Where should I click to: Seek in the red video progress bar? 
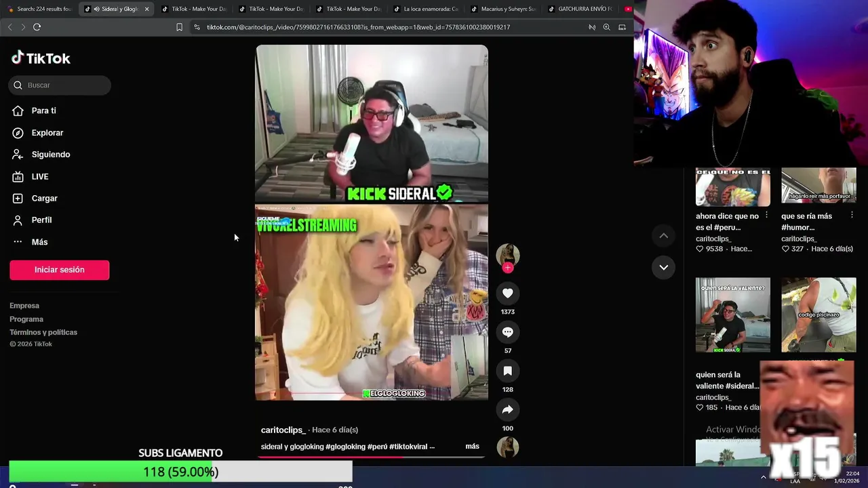372,457
